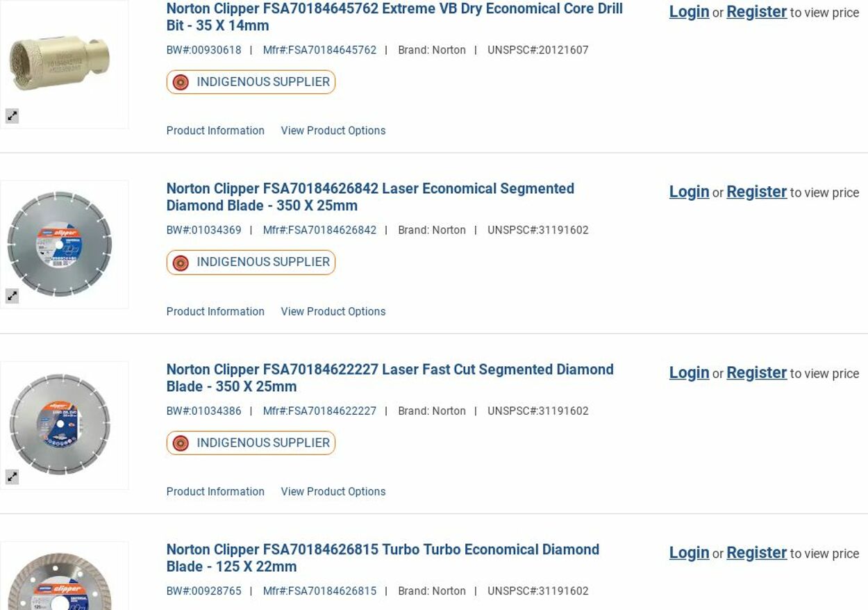Viewport: 868px width, 610px height.
Task: Open the Laser Economical Segmented blade thumbnail
Action: (60, 244)
